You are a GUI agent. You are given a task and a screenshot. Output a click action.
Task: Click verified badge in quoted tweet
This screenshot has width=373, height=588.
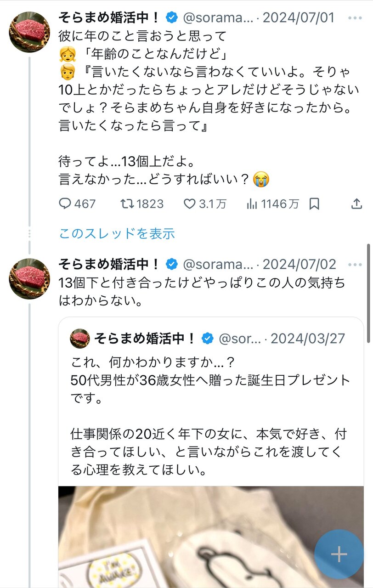[208, 339]
